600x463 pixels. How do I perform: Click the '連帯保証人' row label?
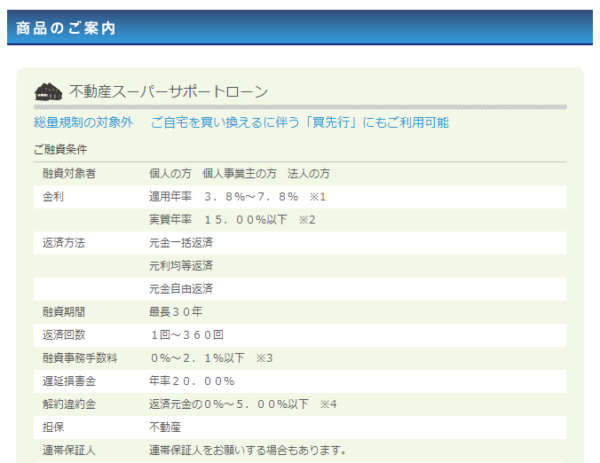click(69, 450)
